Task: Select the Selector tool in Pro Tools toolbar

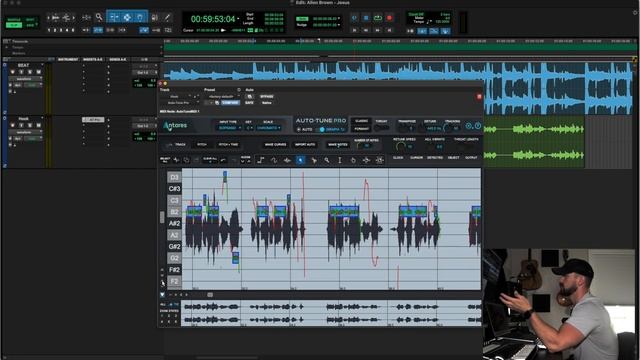Action: (x=127, y=17)
